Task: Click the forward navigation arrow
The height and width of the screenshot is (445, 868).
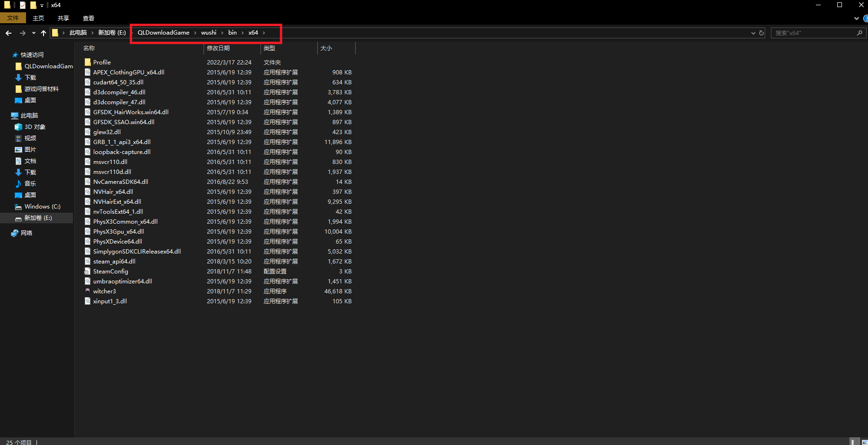Action: coord(23,33)
